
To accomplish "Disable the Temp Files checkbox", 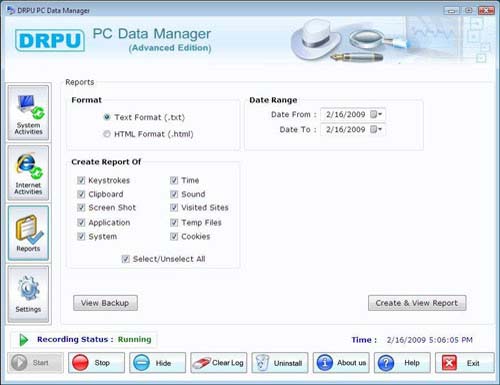I will pos(174,222).
